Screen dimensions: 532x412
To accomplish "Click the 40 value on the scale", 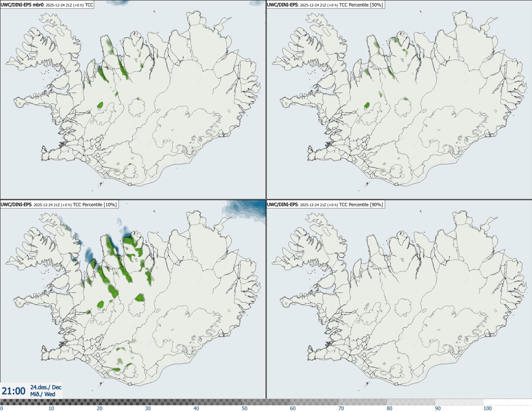I will pos(196,408).
